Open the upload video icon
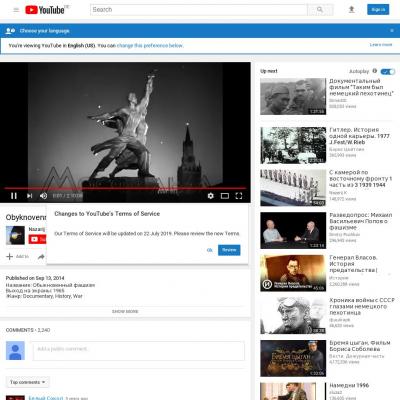Viewport: 400px width, 400px height. pos(351,10)
